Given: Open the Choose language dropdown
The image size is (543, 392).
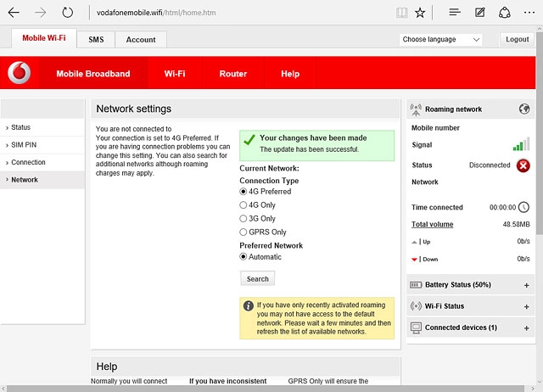Looking at the screenshot, I should coord(440,40).
